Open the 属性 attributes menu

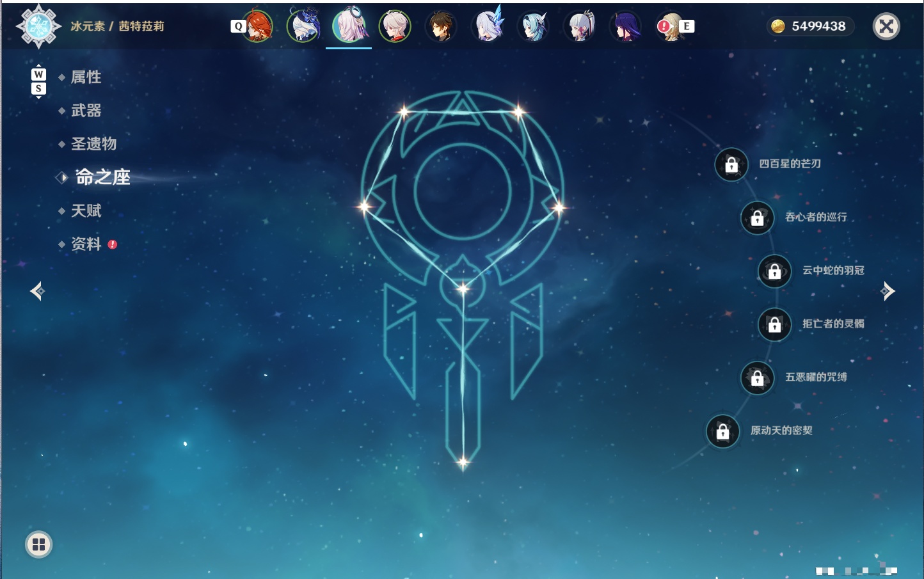(x=86, y=77)
